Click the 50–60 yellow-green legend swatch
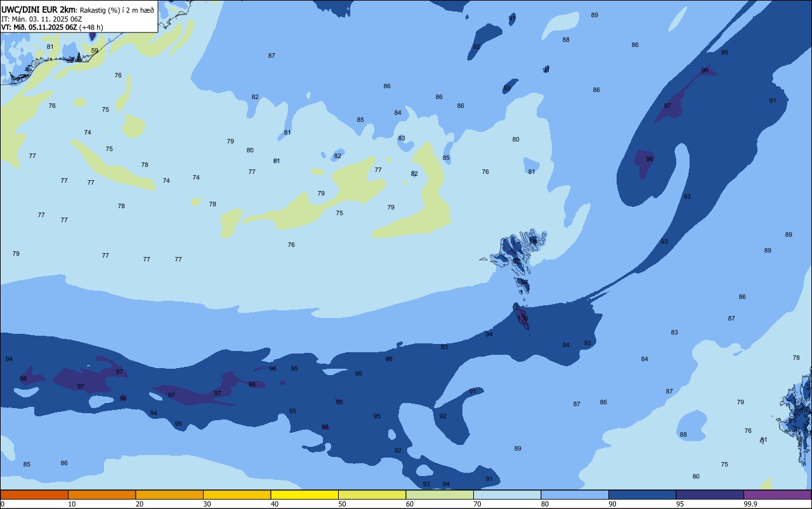 click(372, 495)
